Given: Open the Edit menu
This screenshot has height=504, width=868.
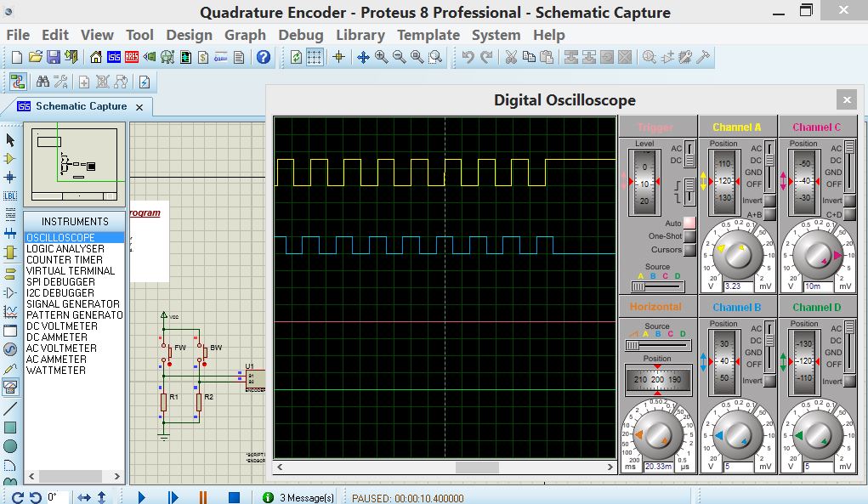Looking at the screenshot, I should [x=55, y=35].
